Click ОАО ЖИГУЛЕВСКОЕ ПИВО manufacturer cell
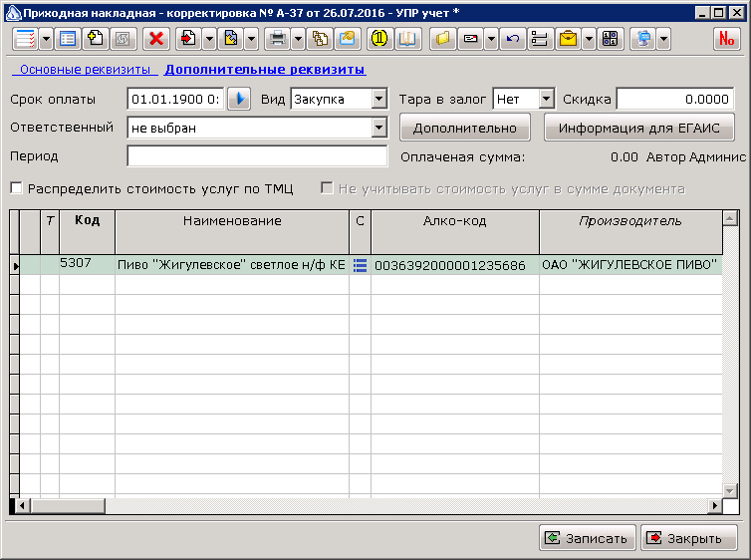751x560 pixels. (x=630, y=264)
